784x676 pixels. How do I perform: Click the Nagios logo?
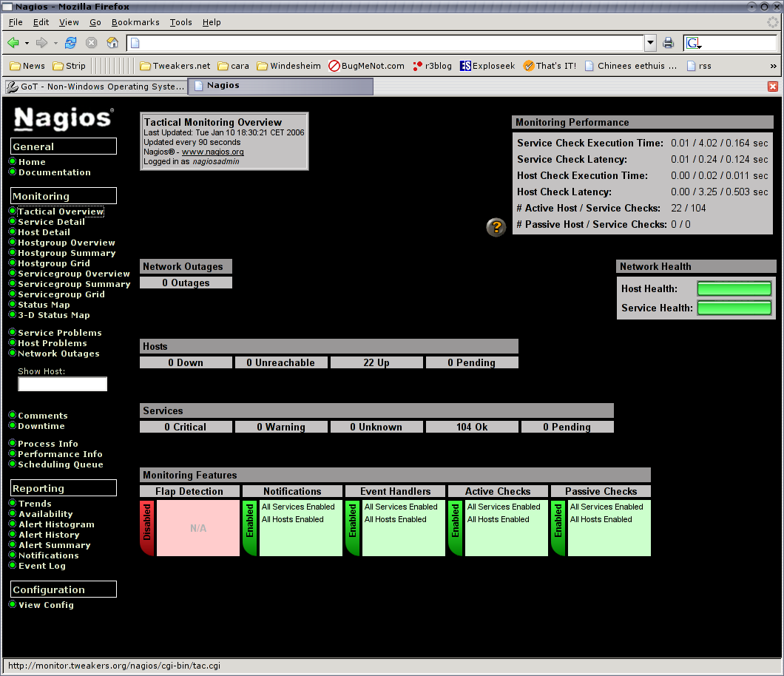[x=63, y=119]
